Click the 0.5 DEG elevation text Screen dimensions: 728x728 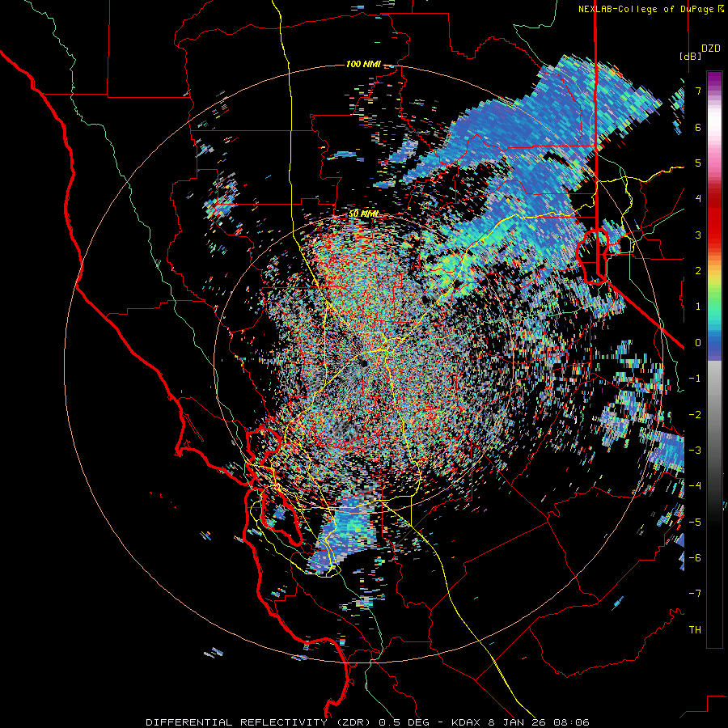[405, 722]
